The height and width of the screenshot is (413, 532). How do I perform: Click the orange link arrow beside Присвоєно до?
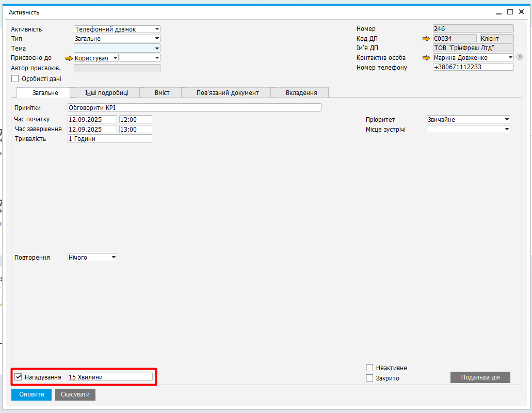click(69, 58)
